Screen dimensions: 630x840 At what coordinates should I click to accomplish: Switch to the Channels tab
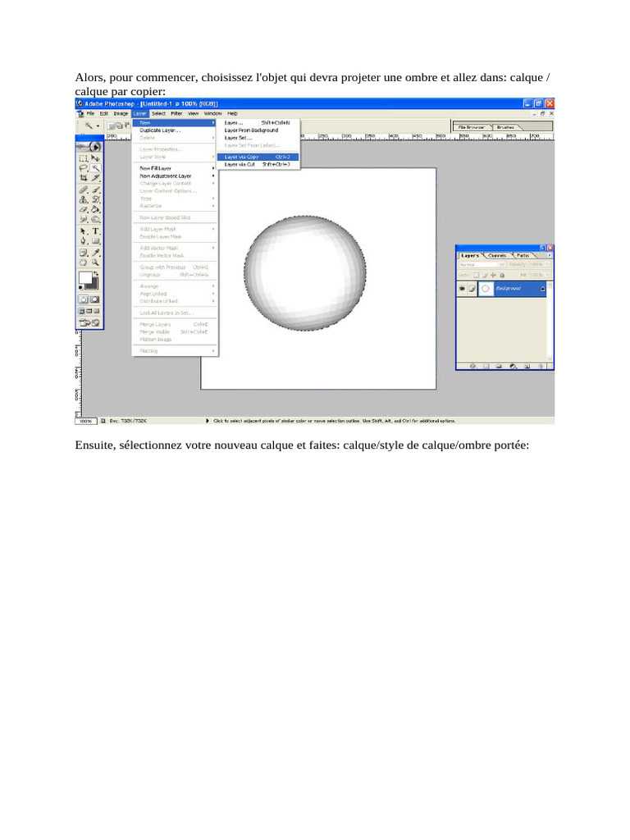pos(497,256)
